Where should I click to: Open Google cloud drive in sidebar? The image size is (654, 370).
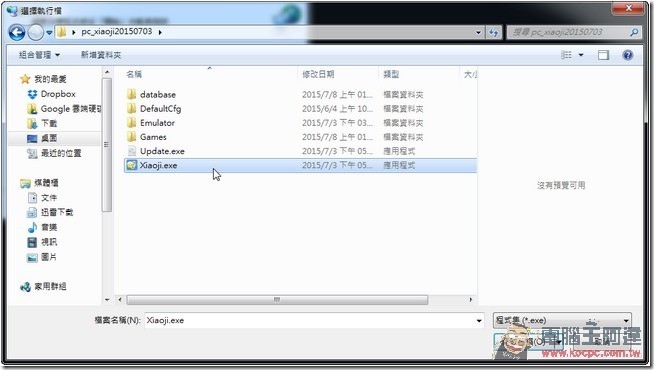(x=64, y=109)
